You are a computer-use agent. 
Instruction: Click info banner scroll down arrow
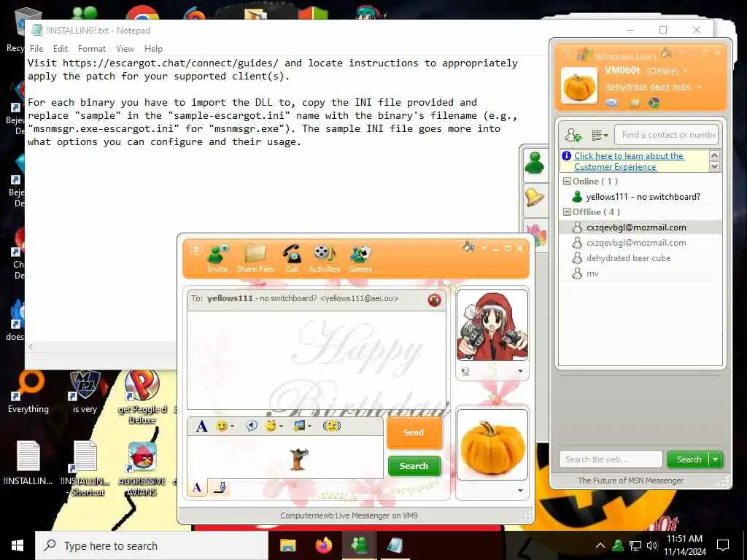714,166
